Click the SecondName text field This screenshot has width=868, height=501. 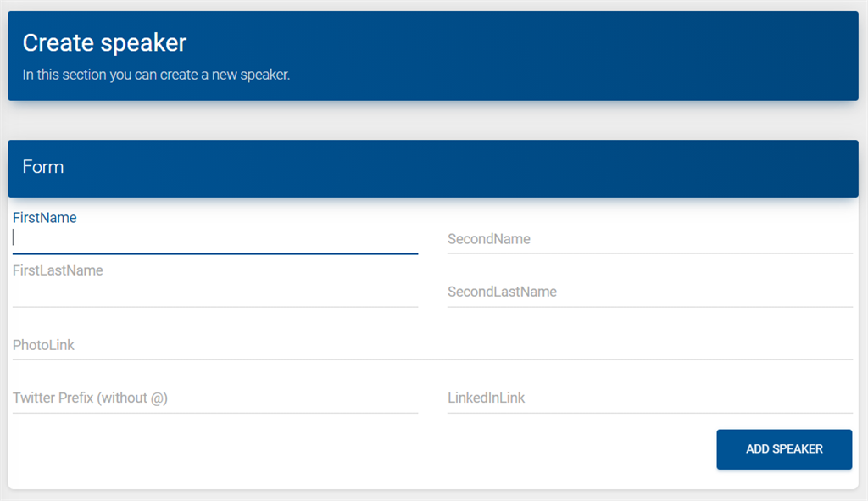coord(649,239)
